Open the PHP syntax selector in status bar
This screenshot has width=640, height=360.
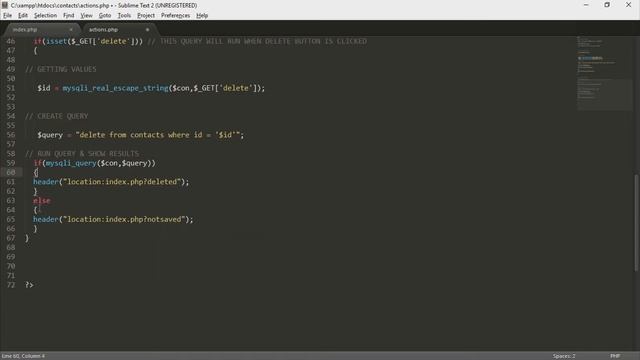pyautogui.click(x=615, y=356)
